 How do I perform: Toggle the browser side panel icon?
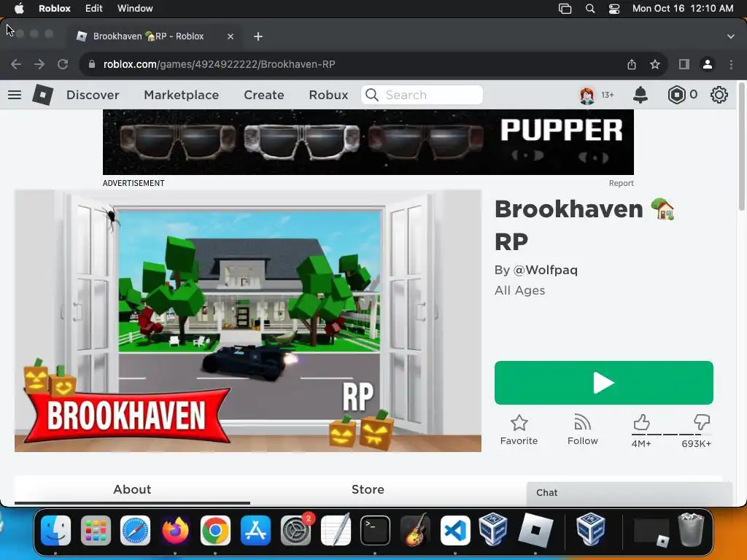(684, 64)
